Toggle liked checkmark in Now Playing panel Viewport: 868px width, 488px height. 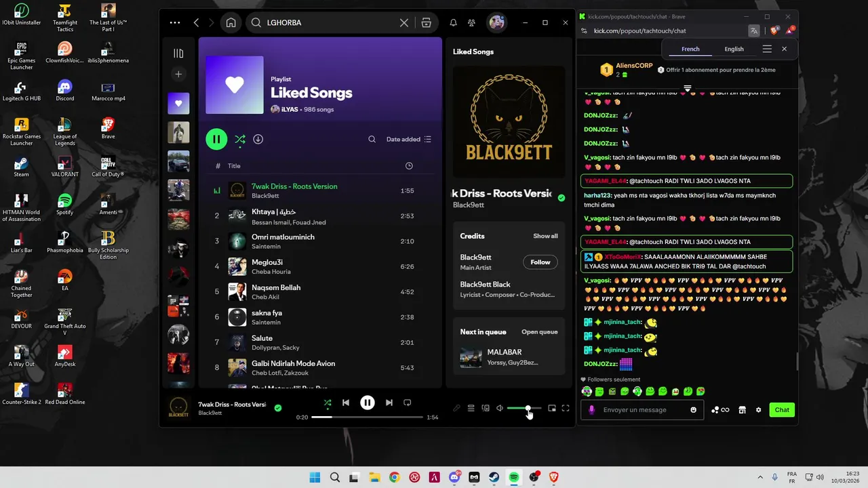tap(561, 198)
